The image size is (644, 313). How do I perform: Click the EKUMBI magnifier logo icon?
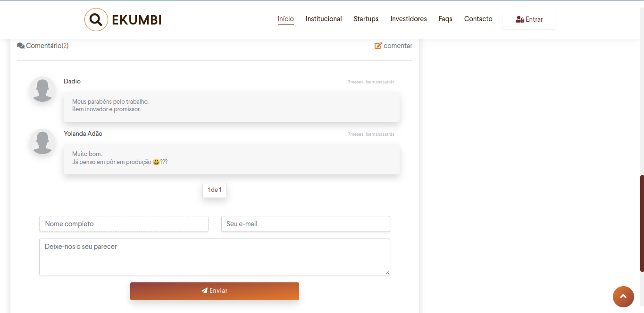(x=96, y=20)
